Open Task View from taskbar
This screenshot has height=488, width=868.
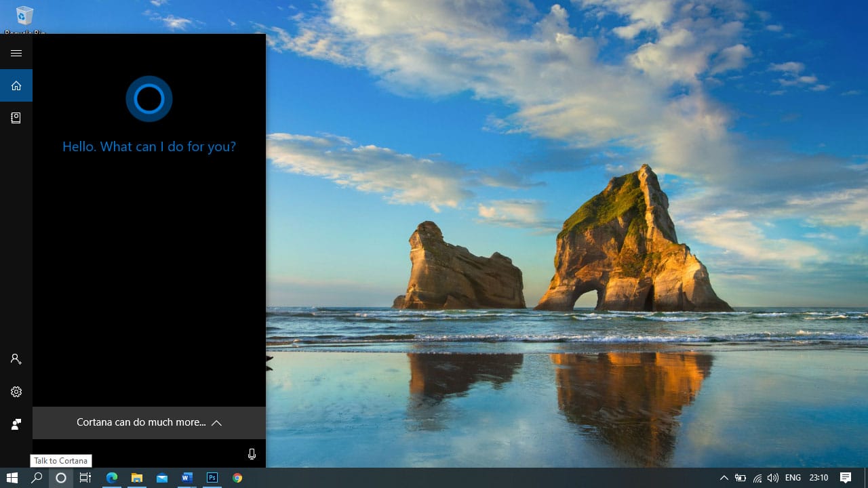point(85,478)
